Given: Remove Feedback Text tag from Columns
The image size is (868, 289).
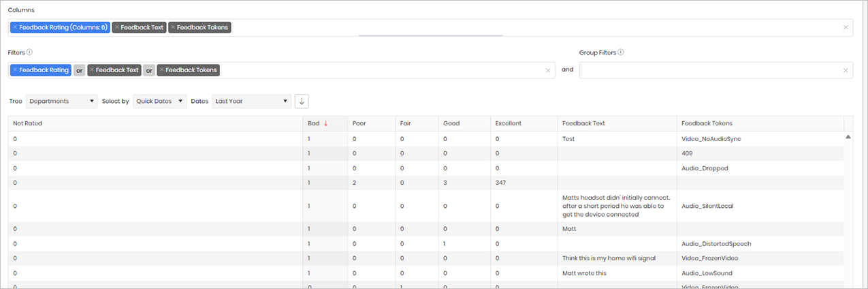Looking at the screenshot, I should pos(117,27).
